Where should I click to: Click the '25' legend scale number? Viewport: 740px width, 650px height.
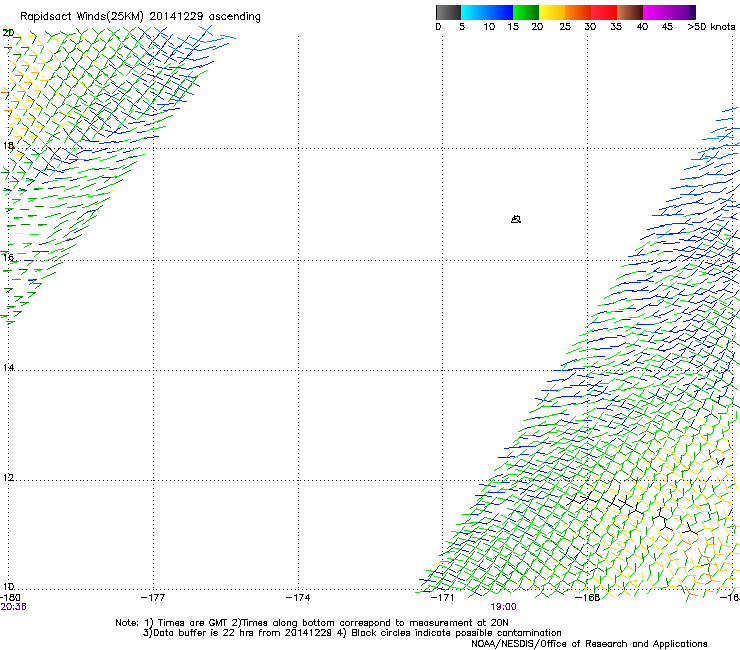coord(565,27)
